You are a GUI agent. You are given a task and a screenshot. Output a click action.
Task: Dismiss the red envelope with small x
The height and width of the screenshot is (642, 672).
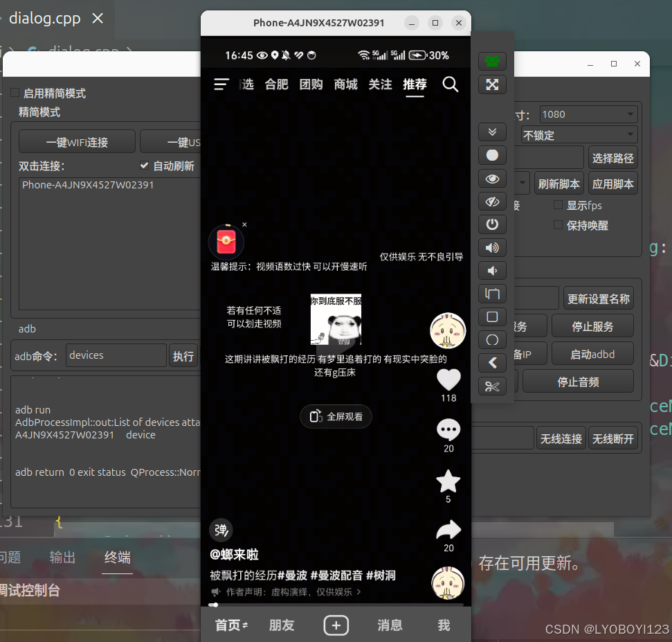[x=244, y=224]
